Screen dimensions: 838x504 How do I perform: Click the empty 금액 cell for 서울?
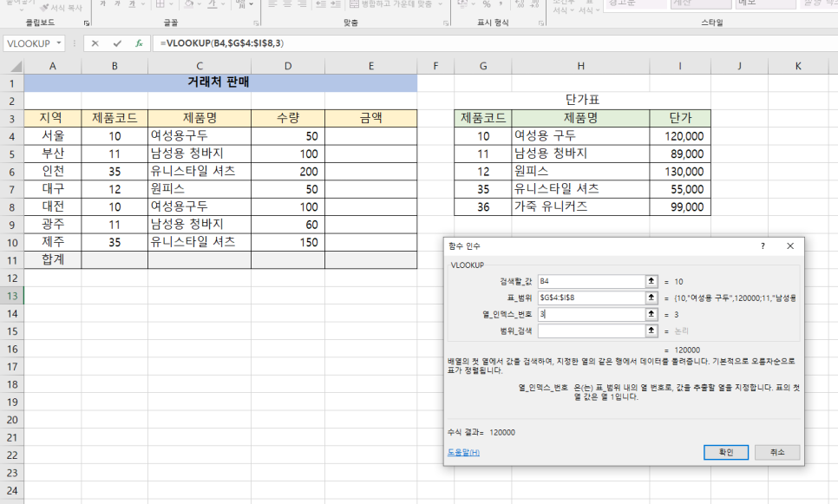coord(371,135)
